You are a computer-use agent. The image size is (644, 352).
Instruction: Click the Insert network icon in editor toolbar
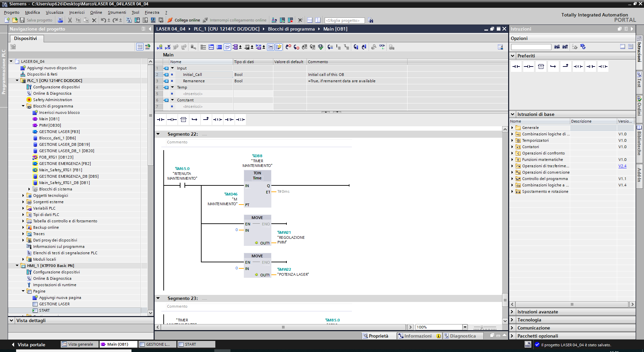(160, 47)
